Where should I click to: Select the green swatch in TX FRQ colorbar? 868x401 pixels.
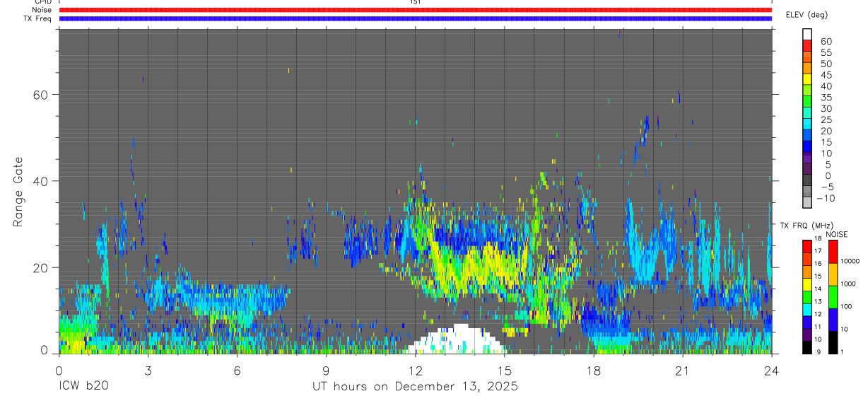(807, 297)
